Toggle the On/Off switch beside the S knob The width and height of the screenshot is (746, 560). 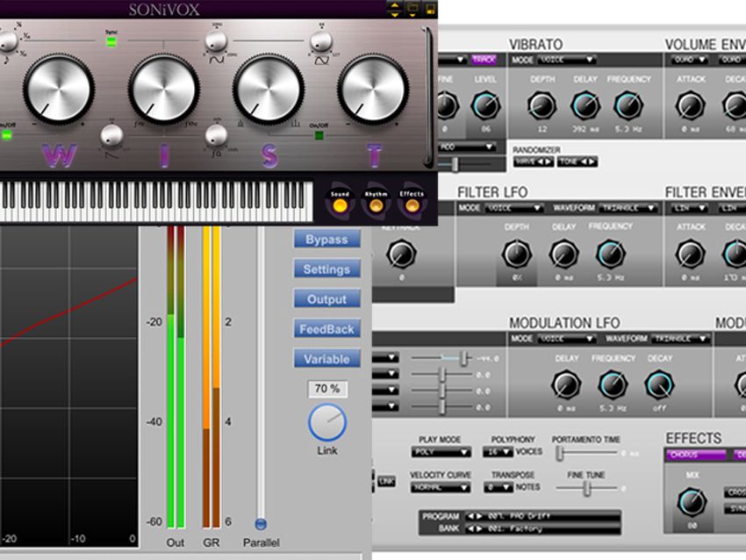point(319,133)
